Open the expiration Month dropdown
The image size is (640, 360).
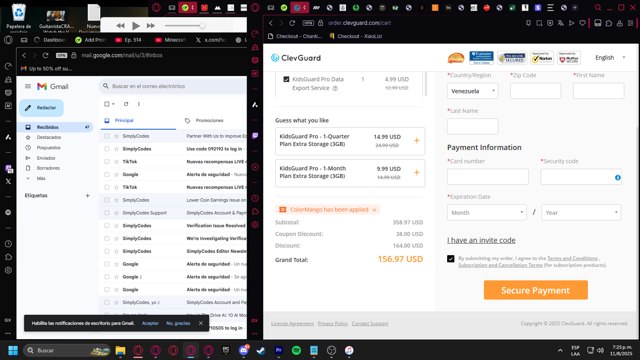(x=487, y=213)
